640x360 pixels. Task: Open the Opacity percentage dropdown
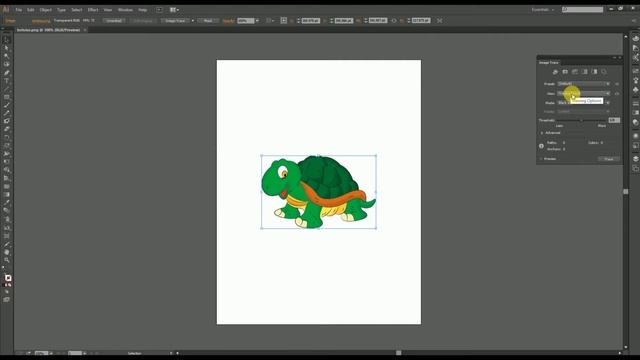point(257,20)
